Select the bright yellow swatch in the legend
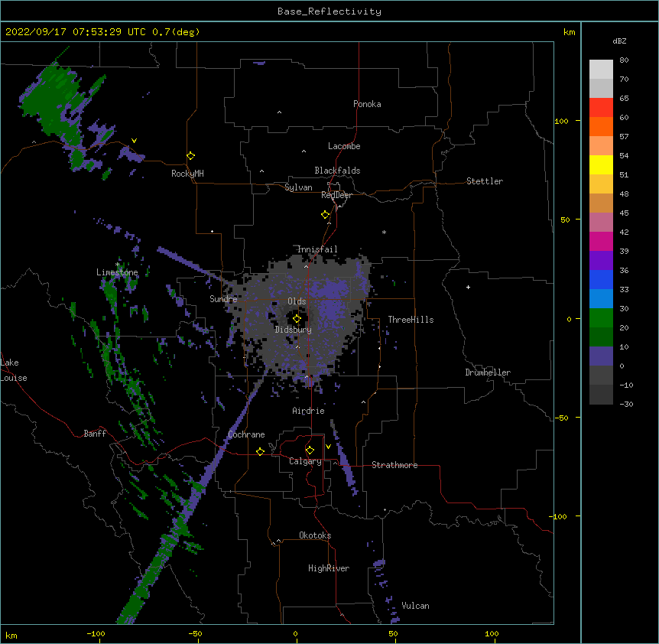 pyautogui.click(x=601, y=164)
